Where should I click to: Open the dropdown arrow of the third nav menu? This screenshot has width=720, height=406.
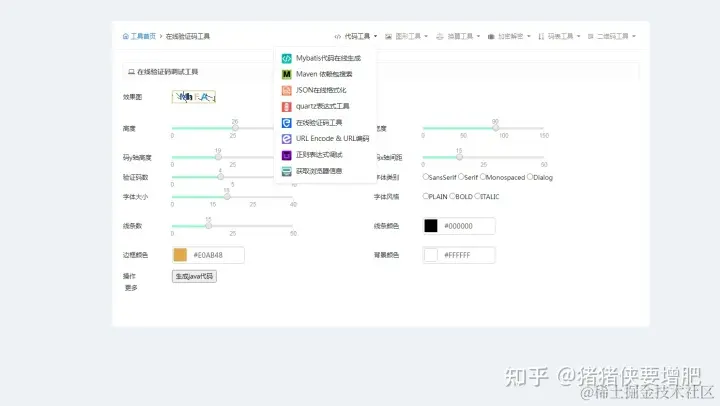pyautogui.click(x=478, y=36)
